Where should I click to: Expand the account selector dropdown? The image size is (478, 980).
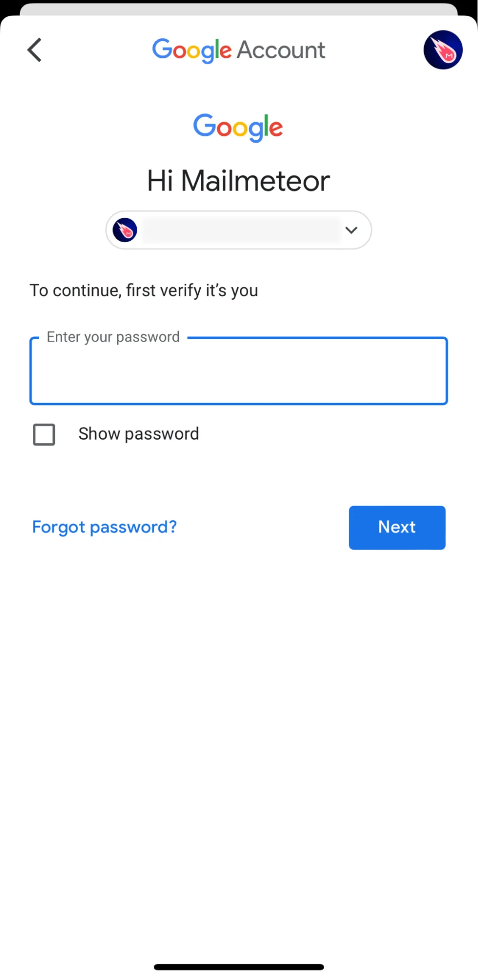pyautogui.click(x=351, y=230)
